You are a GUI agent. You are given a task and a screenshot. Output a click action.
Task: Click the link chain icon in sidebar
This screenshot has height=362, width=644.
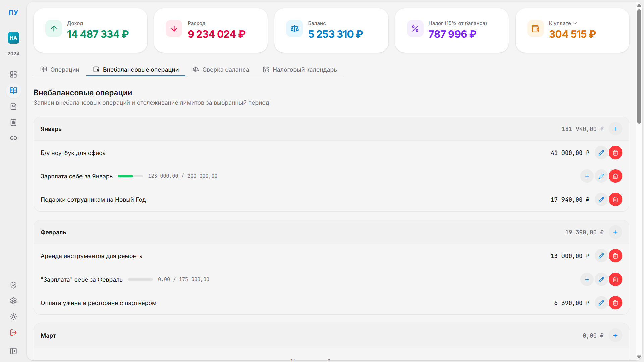pos(13,138)
